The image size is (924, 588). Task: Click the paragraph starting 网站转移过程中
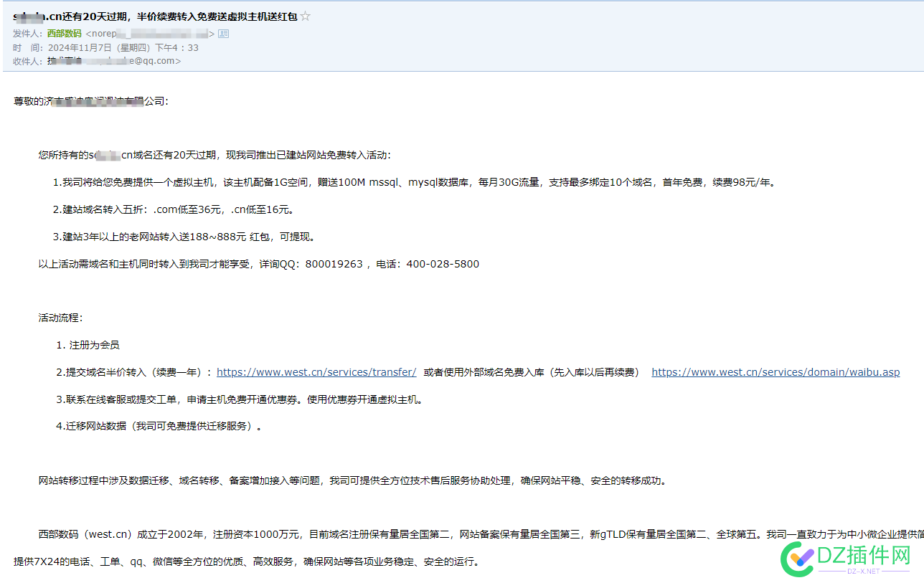pos(353,480)
